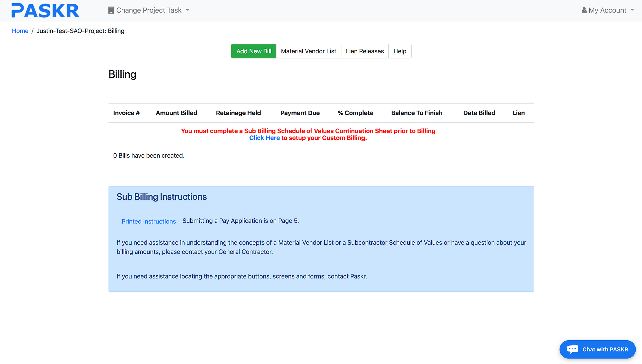Click the Balance To Finish header
Viewport: 642px width, 364px height.
[417, 113]
